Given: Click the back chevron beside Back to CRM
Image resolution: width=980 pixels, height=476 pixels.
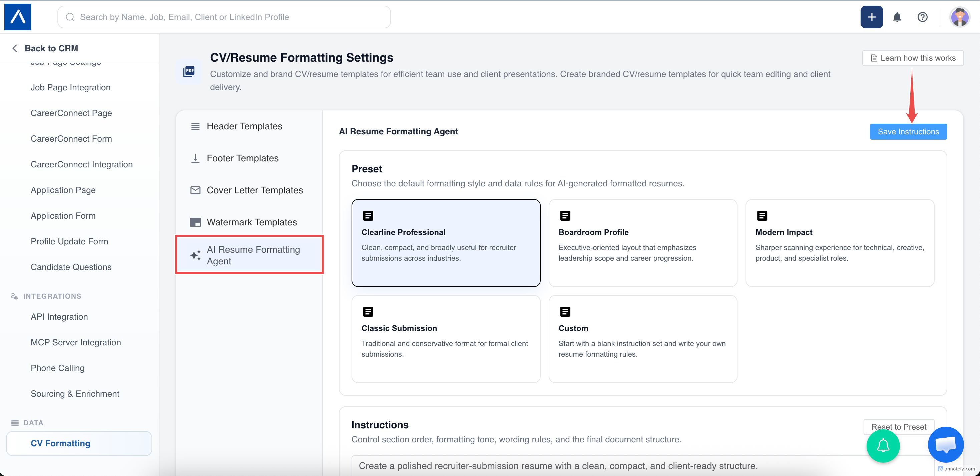Looking at the screenshot, I should (x=15, y=48).
